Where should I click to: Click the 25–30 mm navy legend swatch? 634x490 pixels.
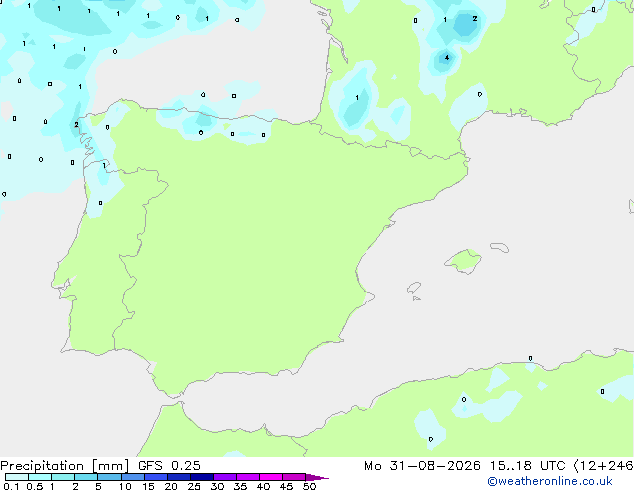202,477
